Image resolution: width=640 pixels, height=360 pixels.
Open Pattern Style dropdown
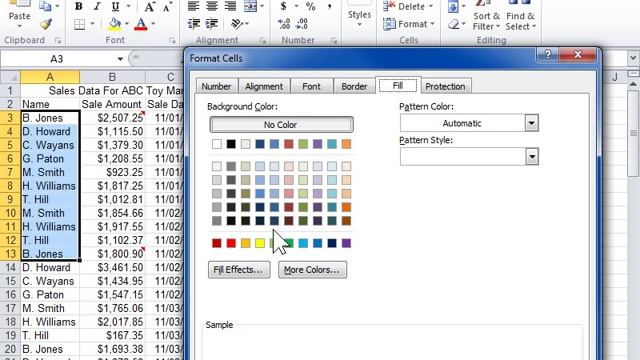pos(531,157)
